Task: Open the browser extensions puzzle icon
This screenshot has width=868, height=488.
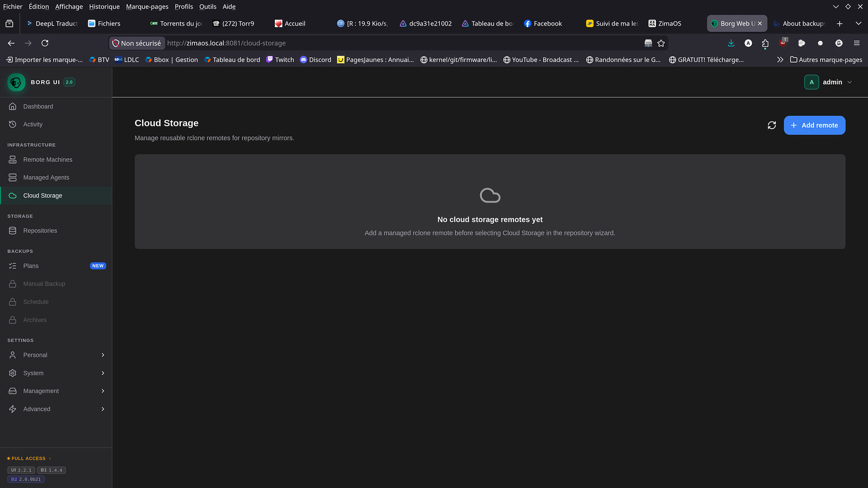Action: [x=765, y=43]
